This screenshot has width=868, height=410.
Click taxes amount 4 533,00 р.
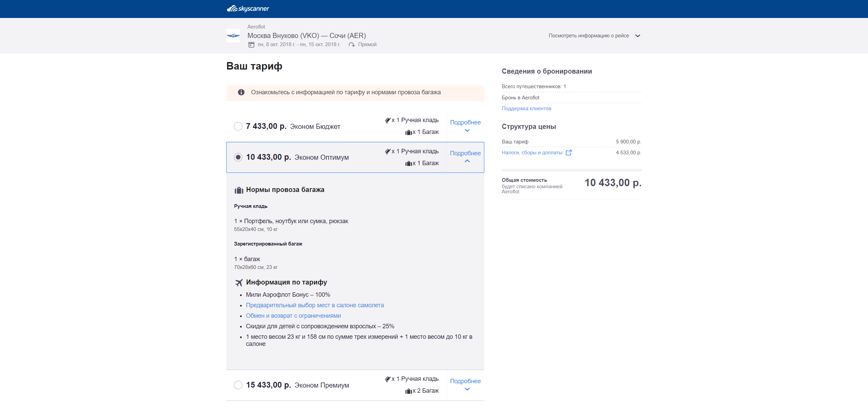coord(629,153)
